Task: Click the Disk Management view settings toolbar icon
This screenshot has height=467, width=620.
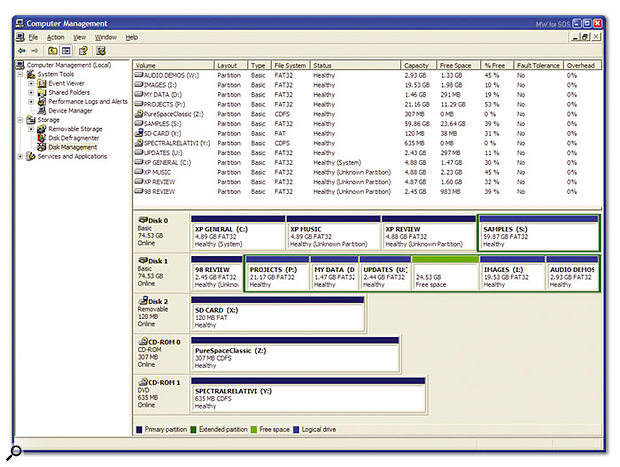Action: click(101, 51)
